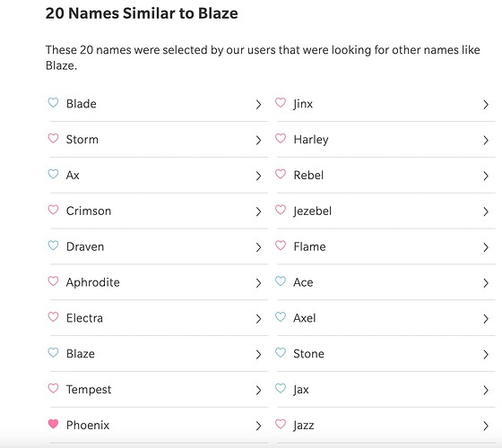Click the blue heart beside Ax
This screenshot has width=502, height=448.
coord(53,174)
